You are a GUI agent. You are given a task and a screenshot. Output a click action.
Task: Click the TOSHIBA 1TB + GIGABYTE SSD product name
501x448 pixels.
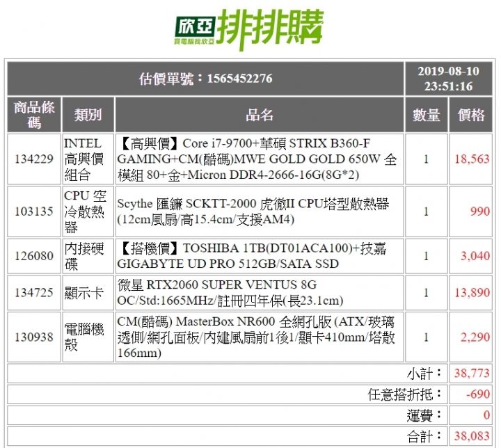point(252,256)
